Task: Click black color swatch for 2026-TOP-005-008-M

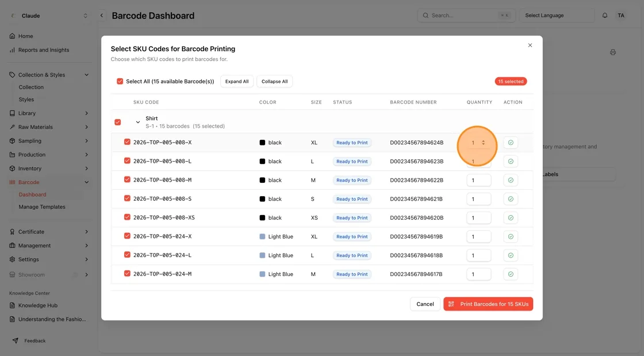Action: (262, 180)
